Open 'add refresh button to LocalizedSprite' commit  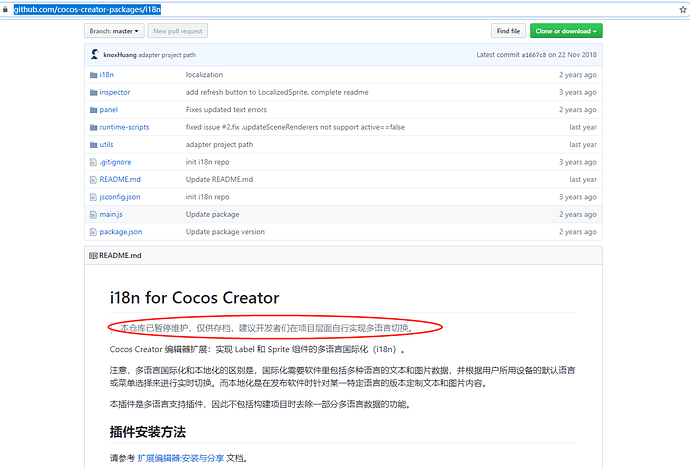pos(277,92)
